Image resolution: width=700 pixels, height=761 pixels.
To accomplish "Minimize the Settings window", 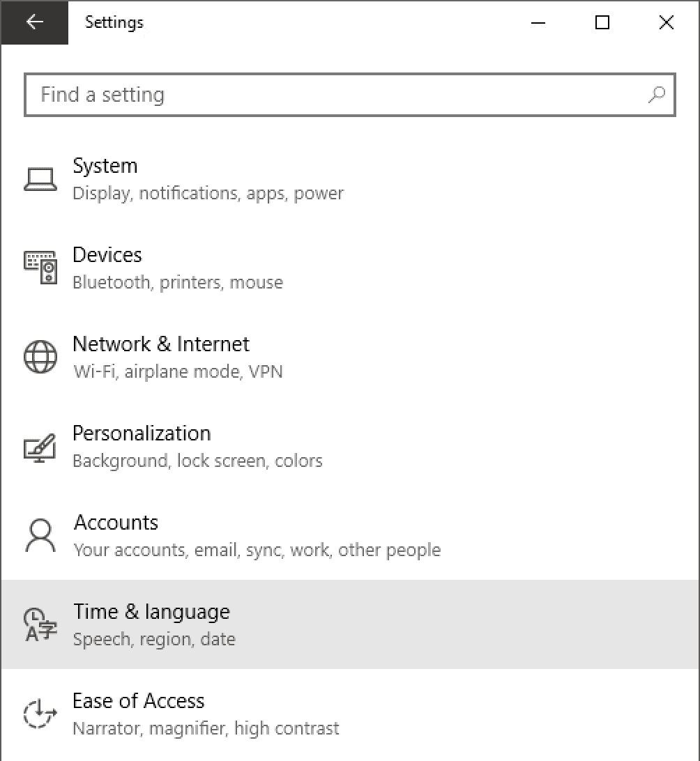I will (x=538, y=22).
